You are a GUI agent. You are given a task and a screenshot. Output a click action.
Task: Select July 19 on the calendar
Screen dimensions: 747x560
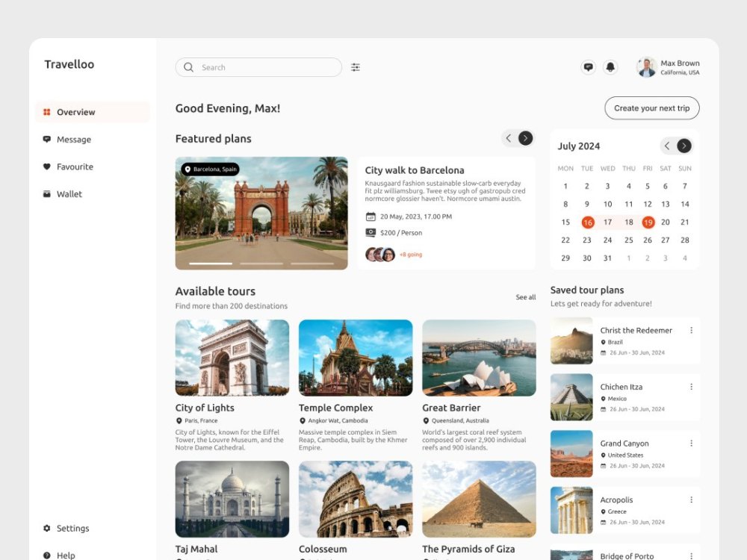(648, 223)
